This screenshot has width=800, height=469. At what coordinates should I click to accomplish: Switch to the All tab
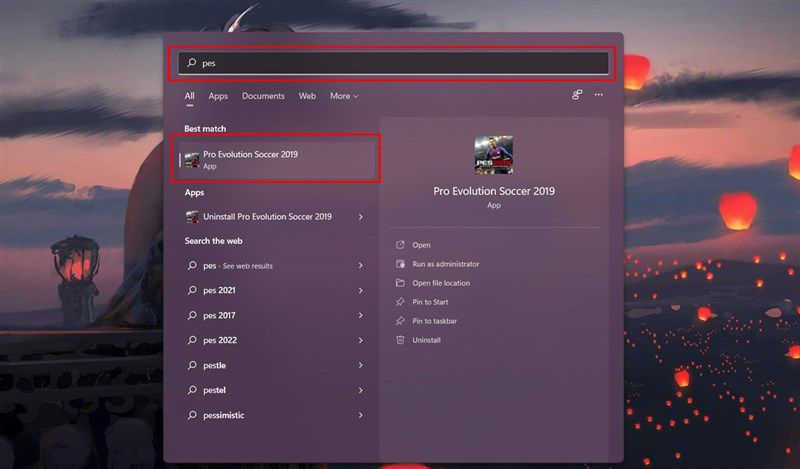click(189, 96)
